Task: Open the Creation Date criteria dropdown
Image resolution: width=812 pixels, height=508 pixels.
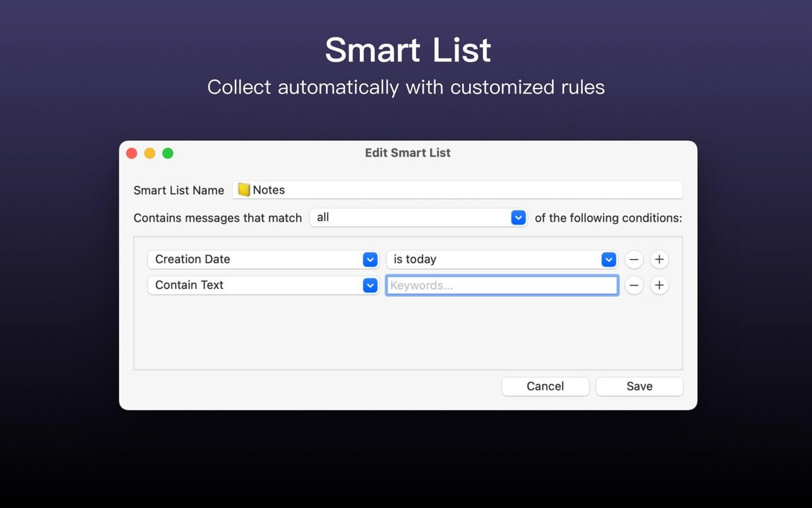Action: tap(263, 260)
